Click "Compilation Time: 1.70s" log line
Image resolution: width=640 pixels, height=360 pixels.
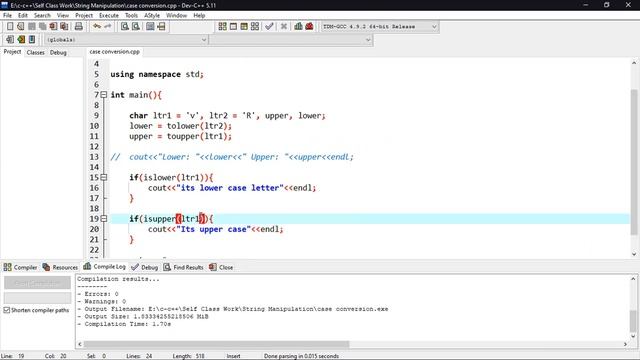(x=124, y=324)
